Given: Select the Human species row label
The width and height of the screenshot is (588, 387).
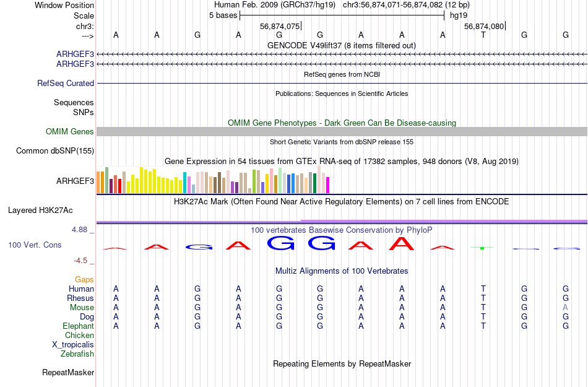Looking at the screenshot, I should [x=81, y=289].
